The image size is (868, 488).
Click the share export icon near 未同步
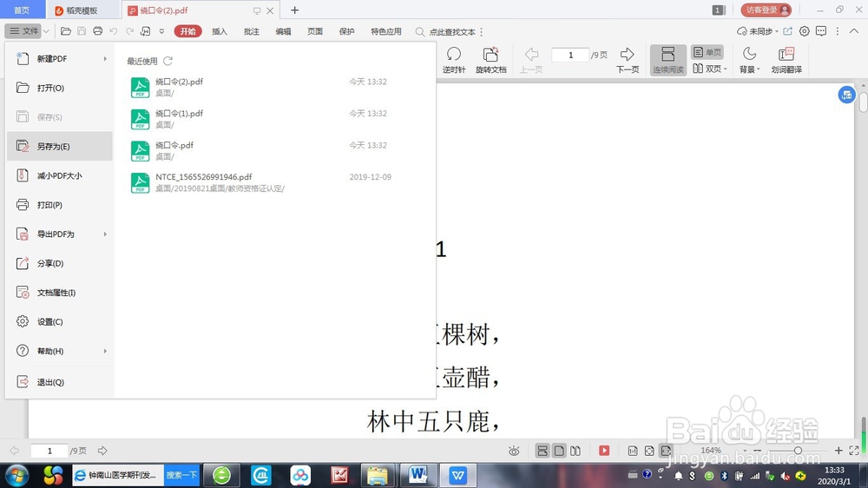click(x=788, y=31)
